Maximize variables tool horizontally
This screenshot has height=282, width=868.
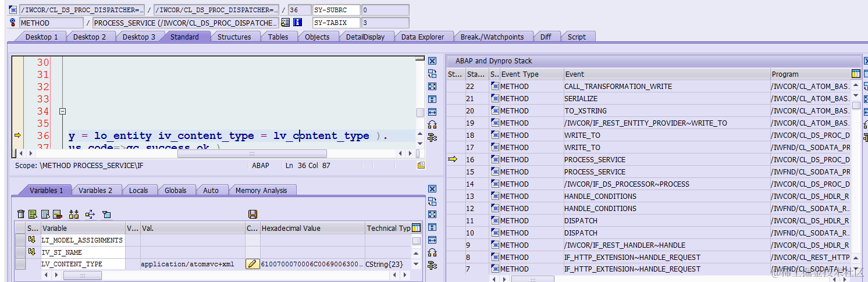click(x=432, y=240)
